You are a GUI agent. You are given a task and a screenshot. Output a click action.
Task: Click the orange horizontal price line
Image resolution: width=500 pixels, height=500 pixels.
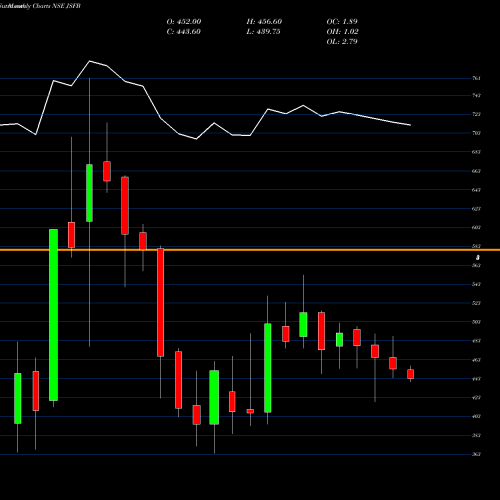tap(250, 250)
